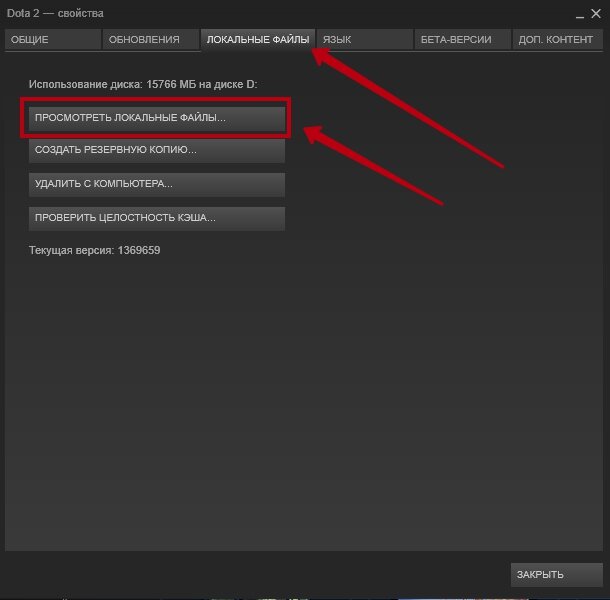Go to the ЯЗЫК tab
The image size is (610, 600).
(365, 39)
